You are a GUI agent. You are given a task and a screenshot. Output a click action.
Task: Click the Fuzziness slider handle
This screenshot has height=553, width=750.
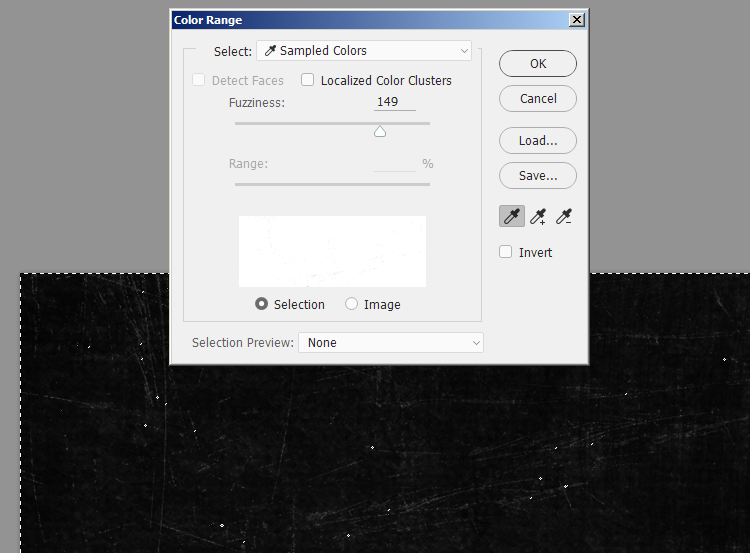click(380, 131)
